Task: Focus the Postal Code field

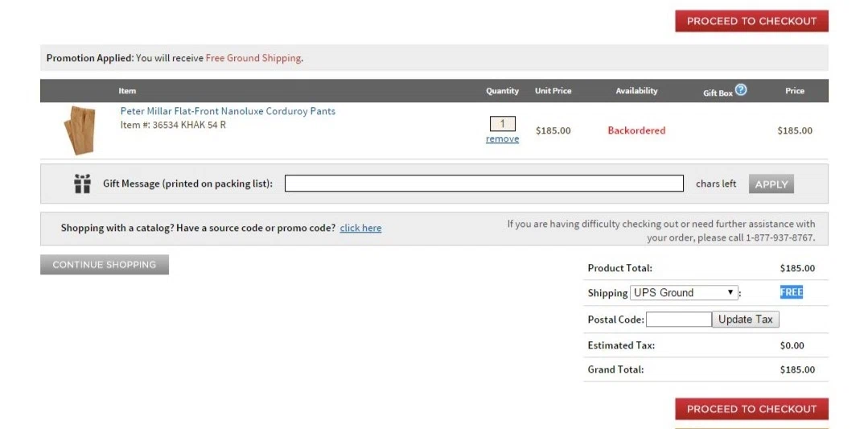Action: pyautogui.click(x=679, y=320)
